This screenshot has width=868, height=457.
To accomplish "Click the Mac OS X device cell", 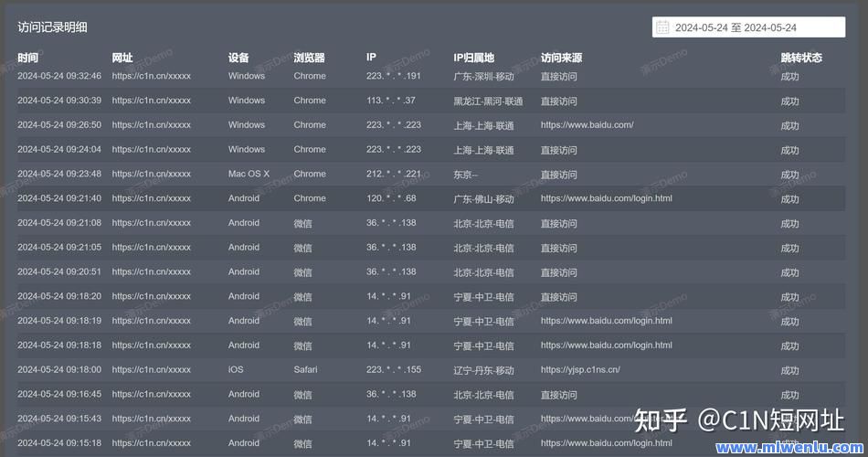I will coord(249,174).
